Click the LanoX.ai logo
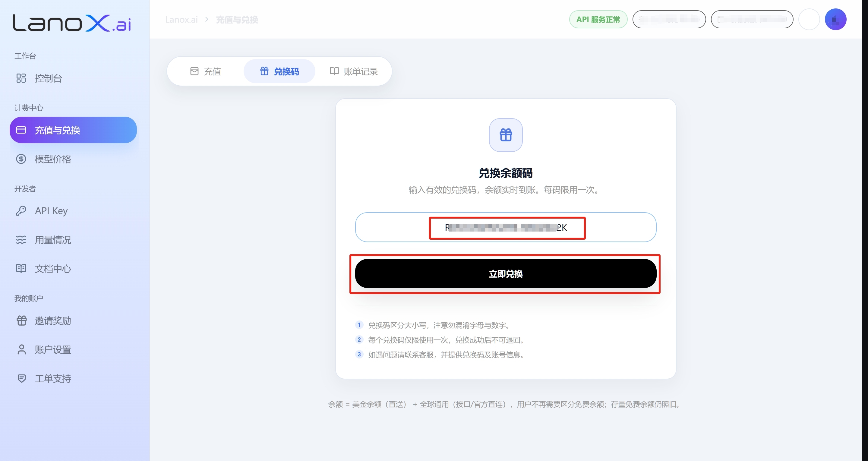 pyautogui.click(x=72, y=23)
